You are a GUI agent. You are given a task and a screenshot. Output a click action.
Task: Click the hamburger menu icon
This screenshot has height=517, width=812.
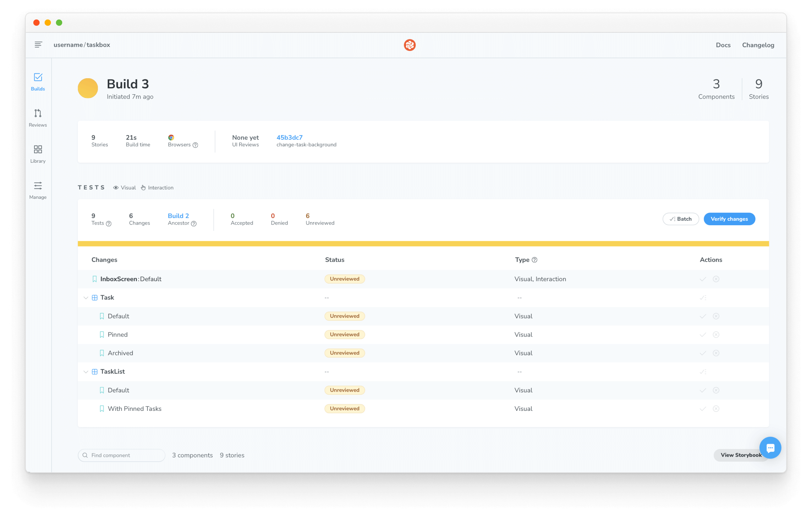pos(38,44)
